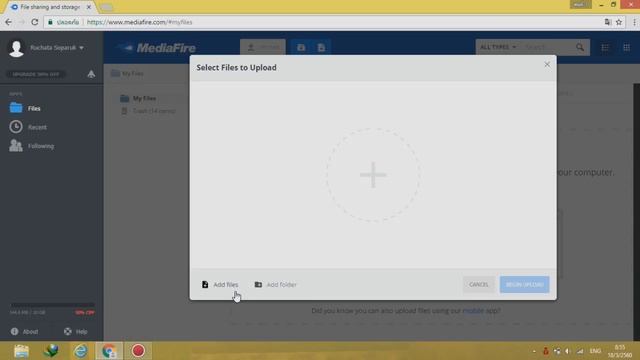Click the new folder icon in header
The image size is (640, 360).
[x=301, y=47]
